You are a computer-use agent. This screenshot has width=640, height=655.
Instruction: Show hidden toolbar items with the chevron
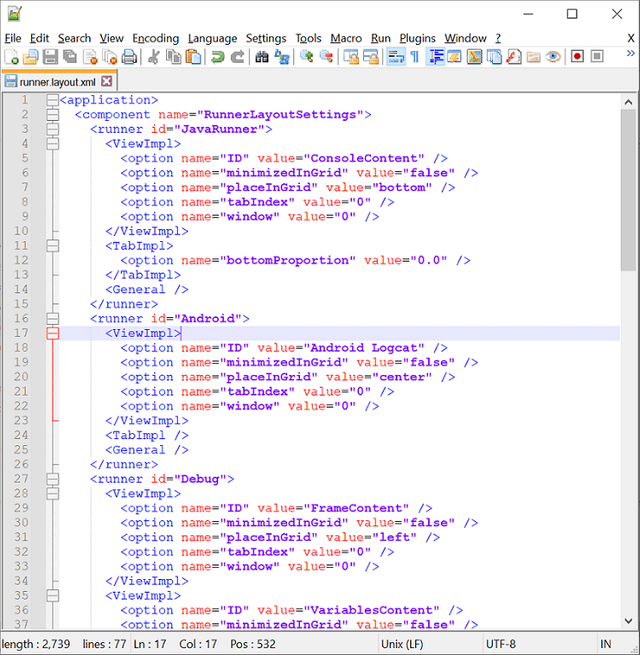coord(630,54)
